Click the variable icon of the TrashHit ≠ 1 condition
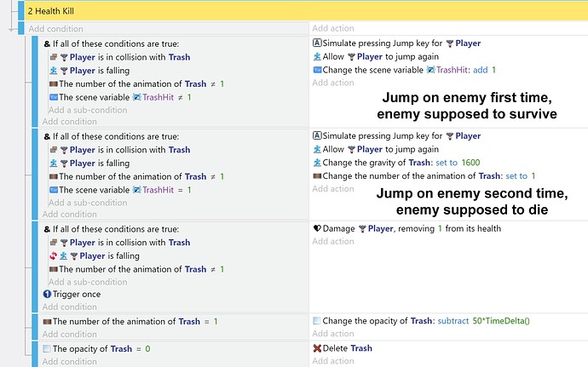This screenshot has height=367, width=588. (54, 97)
